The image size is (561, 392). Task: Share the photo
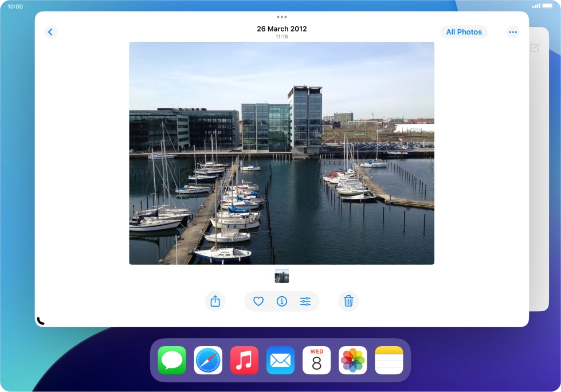tap(215, 301)
